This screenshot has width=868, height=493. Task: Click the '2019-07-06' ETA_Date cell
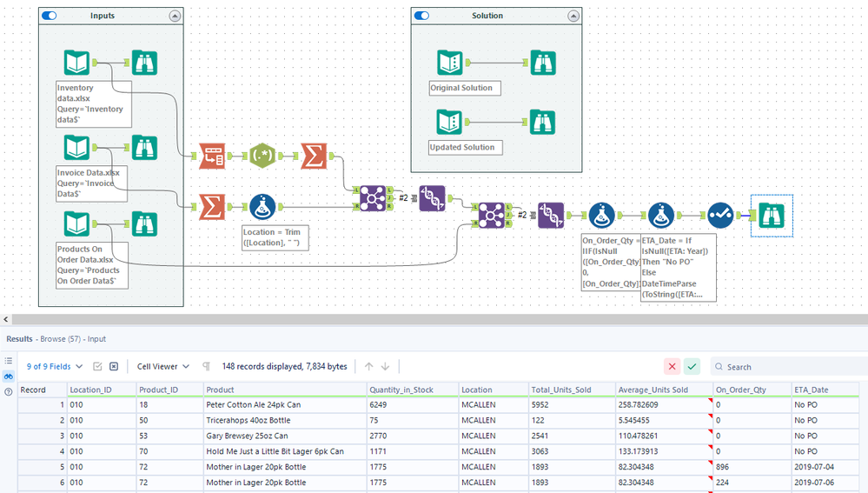point(825,483)
